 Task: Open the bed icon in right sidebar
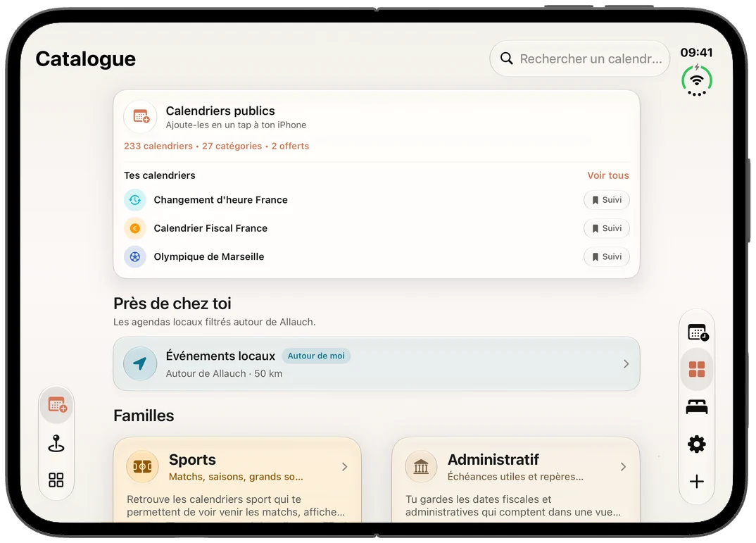click(x=697, y=407)
